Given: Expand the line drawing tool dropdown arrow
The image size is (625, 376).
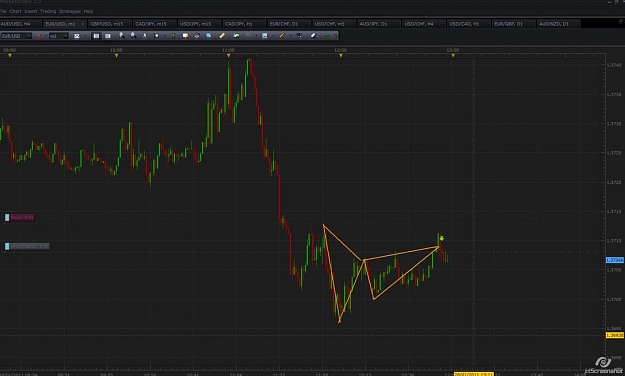Looking at the screenshot, I should (x=290, y=36).
